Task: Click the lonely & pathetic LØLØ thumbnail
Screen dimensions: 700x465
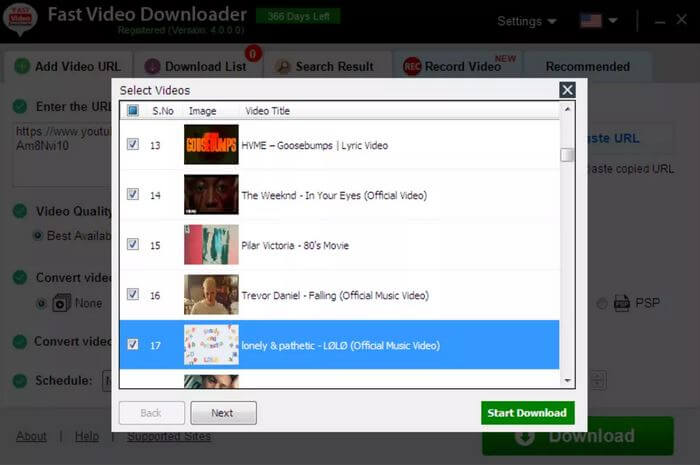Action: [x=211, y=345]
